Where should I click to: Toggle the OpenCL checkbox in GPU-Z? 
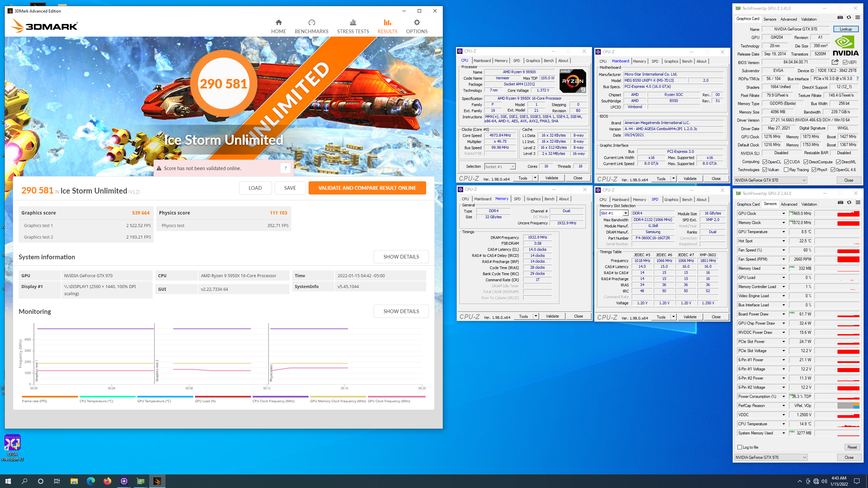[x=765, y=162]
